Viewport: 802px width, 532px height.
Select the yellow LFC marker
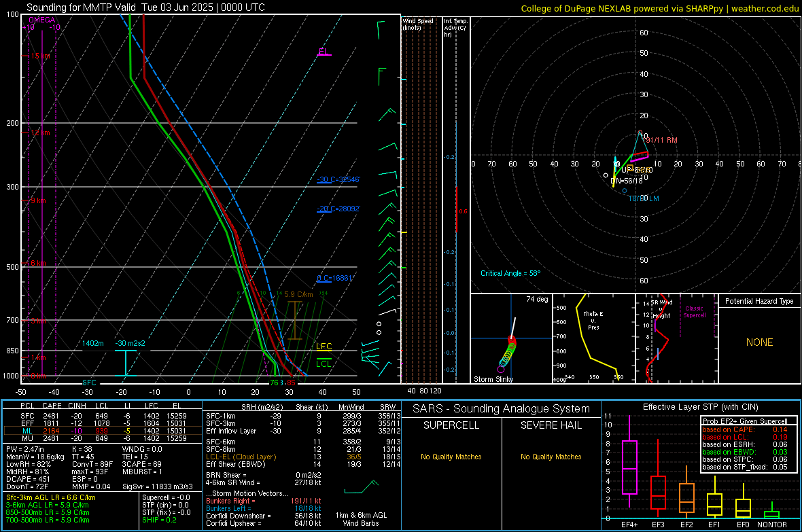[x=324, y=347]
